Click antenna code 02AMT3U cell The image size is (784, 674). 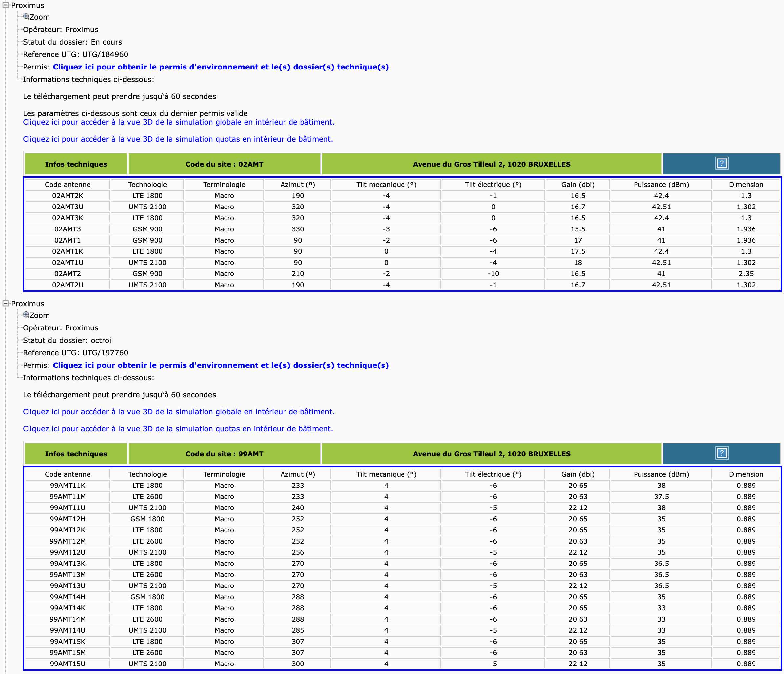coord(68,207)
